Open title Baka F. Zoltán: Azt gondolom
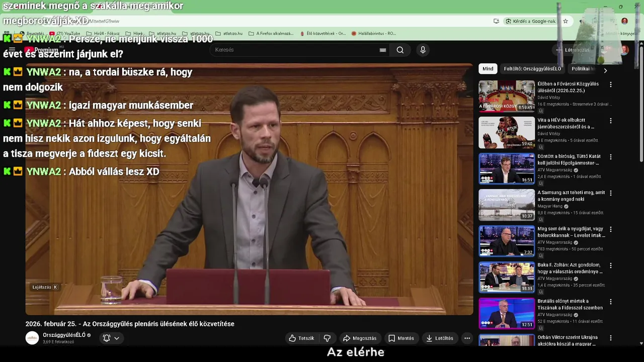This screenshot has width=644, height=362. coord(570,268)
